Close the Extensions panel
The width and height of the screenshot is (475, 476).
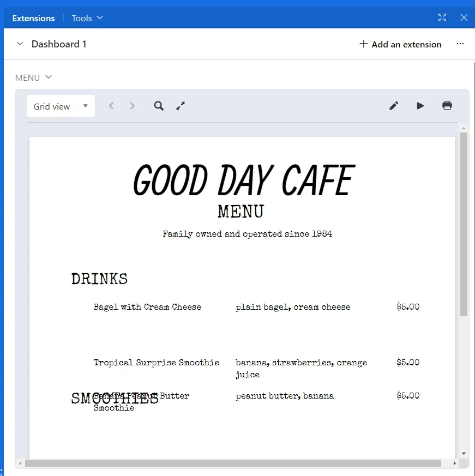pos(464,18)
